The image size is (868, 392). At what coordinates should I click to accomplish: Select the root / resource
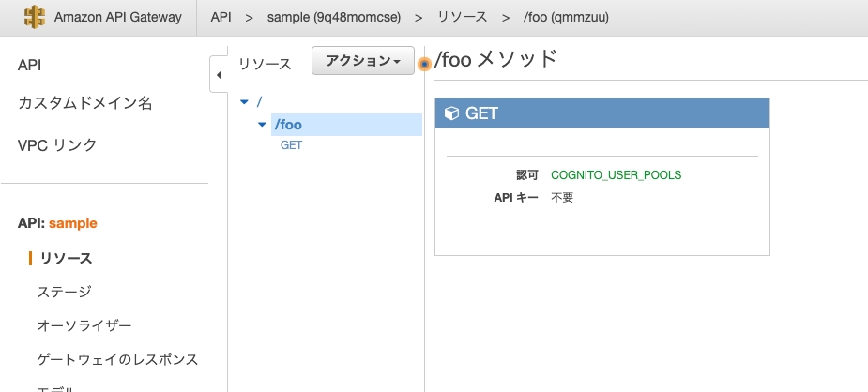point(259,101)
